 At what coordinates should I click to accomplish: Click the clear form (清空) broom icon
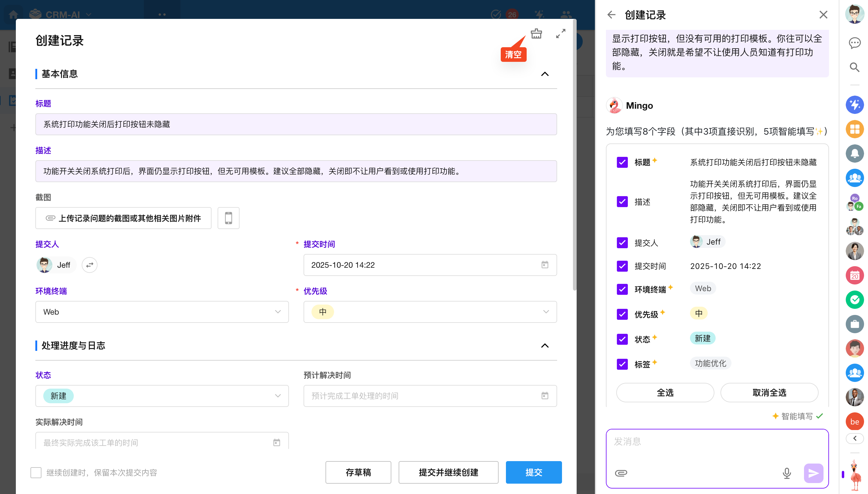(x=536, y=34)
